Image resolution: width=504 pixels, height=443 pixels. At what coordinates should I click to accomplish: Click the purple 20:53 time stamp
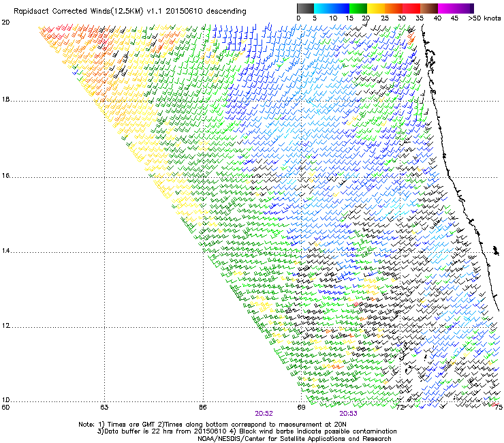click(349, 414)
